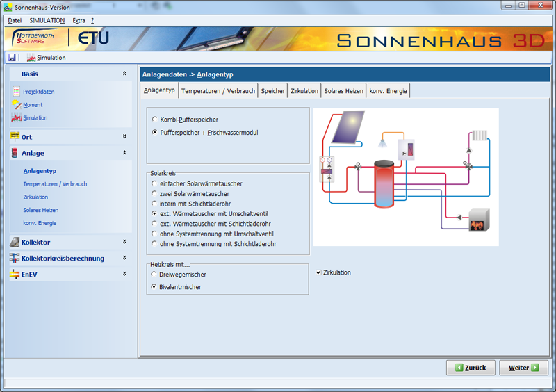Open Anlagentyp link in sidebar
The image size is (556, 392).
40,171
